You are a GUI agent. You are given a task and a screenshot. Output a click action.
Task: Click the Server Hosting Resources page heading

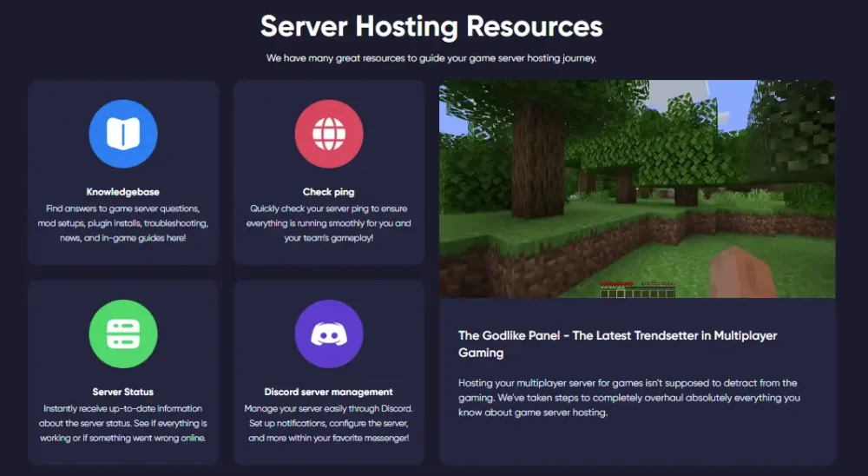click(x=431, y=26)
